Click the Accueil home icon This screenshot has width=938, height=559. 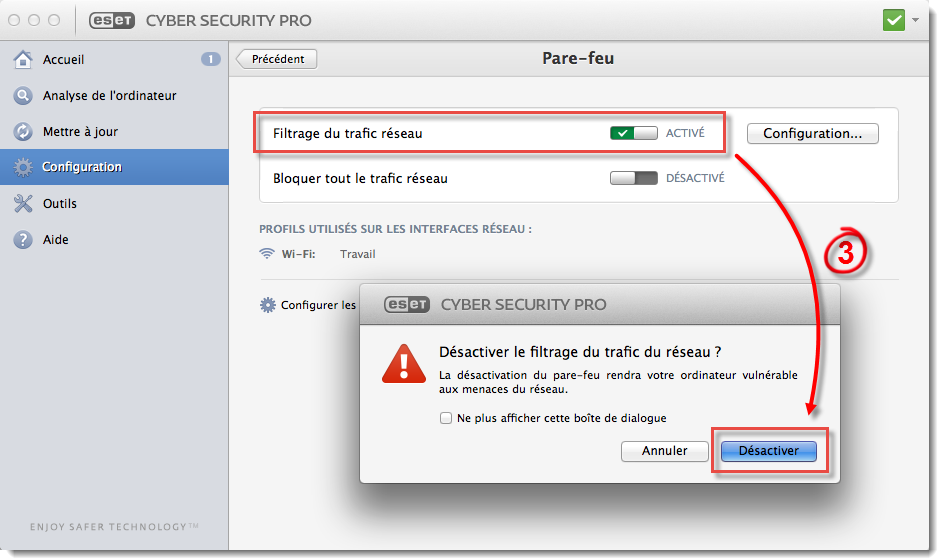pyautogui.click(x=23, y=60)
